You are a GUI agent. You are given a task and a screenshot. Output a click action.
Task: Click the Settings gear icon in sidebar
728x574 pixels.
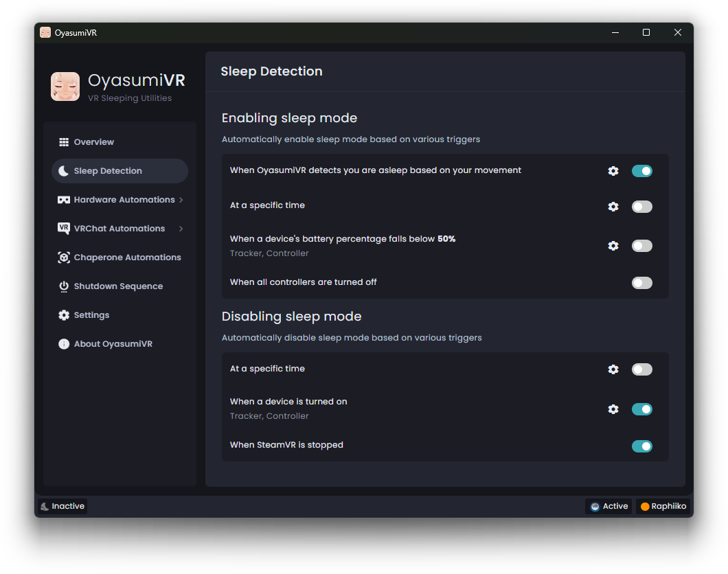click(x=64, y=315)
